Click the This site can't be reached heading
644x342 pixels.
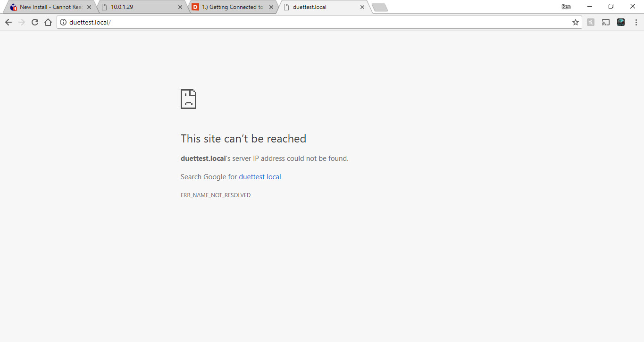[x=243, y=139]
